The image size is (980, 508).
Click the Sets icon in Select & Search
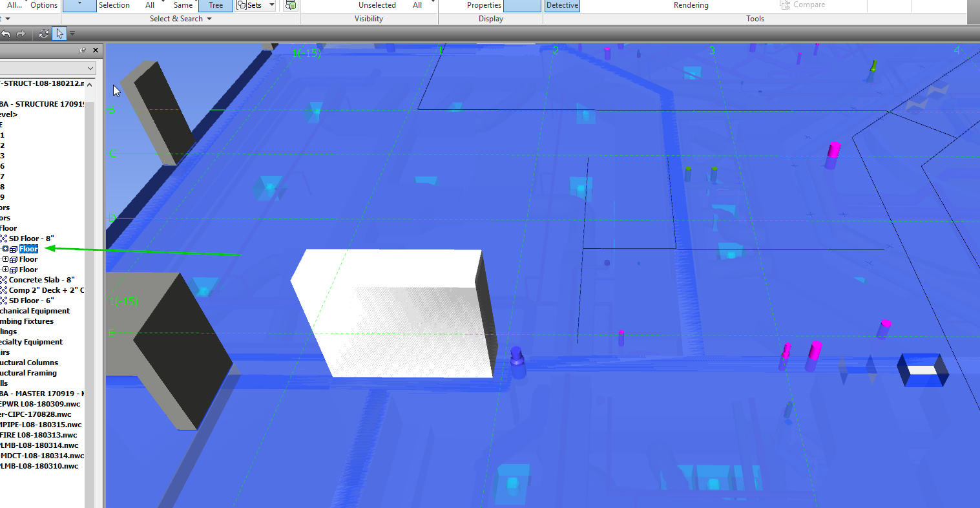[242, 6]
